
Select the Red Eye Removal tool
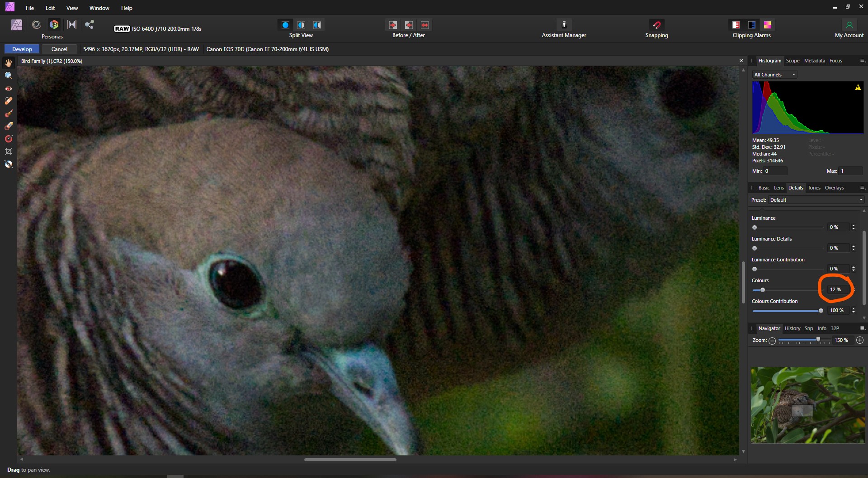point(9,89)
